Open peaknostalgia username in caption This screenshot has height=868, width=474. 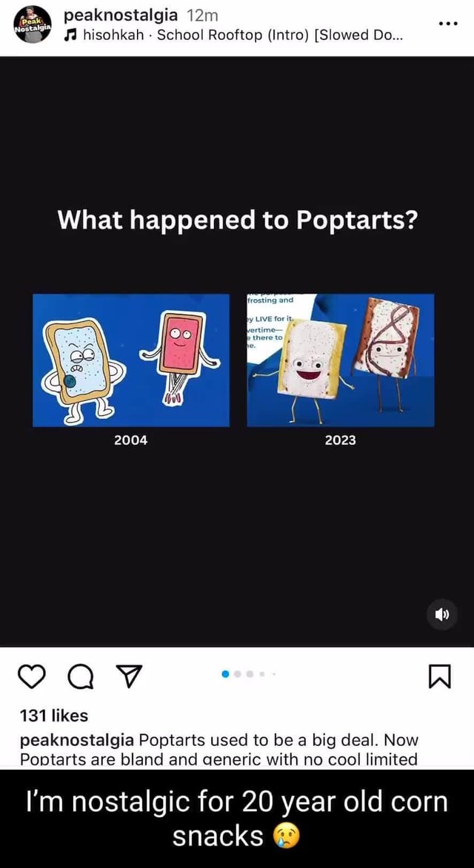coord(76,740)
